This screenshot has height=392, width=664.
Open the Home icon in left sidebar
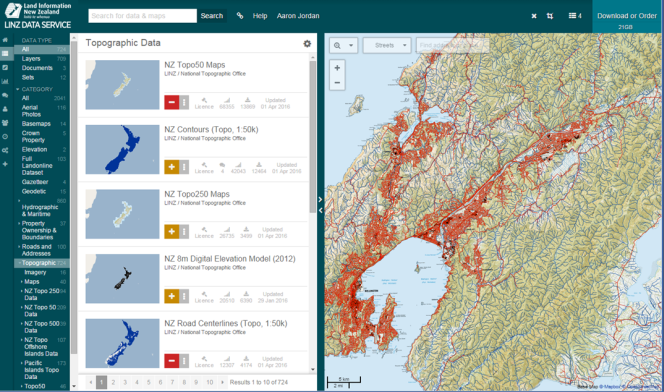coord(5,40)
